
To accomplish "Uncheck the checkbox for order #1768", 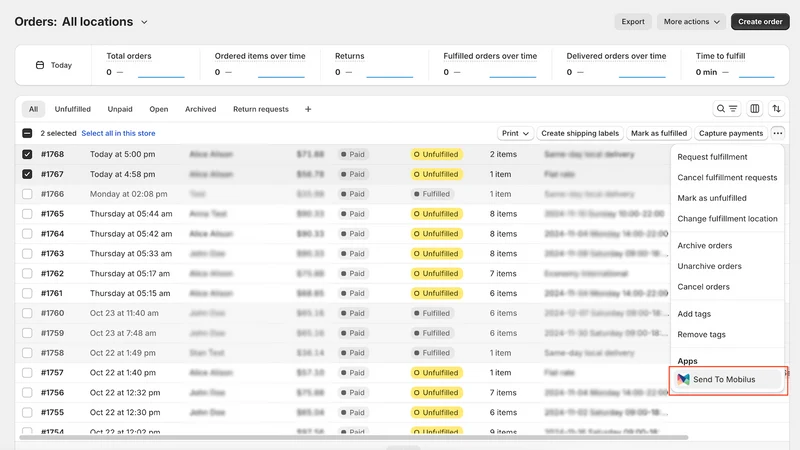I will [27, 154].
